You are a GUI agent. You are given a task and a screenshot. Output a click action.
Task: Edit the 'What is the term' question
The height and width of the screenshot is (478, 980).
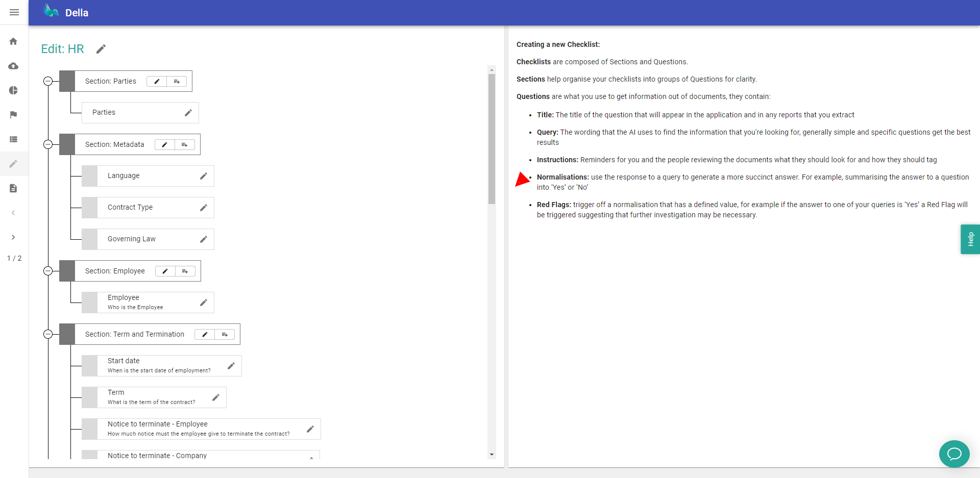click(216, 397)
